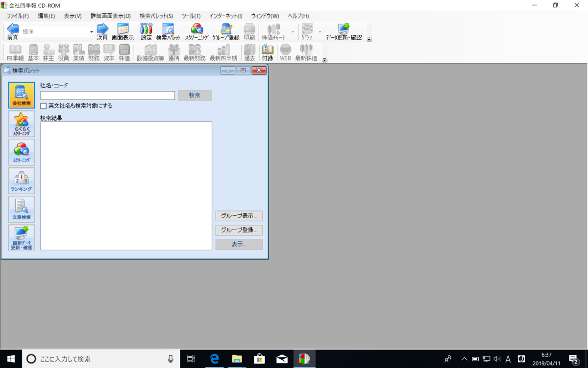Select 会社検索 in the search palette sidebar

[x=22, y=95]
